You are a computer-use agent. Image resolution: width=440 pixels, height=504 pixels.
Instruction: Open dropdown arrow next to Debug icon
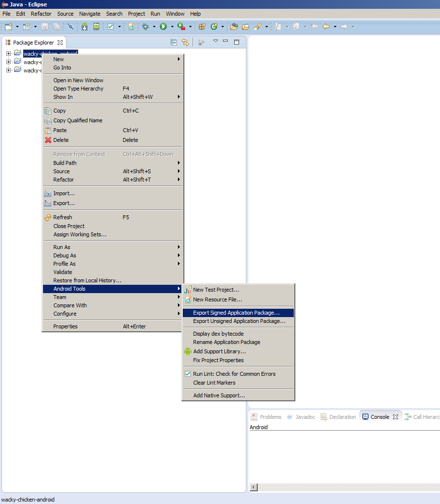tap(154, 27)
